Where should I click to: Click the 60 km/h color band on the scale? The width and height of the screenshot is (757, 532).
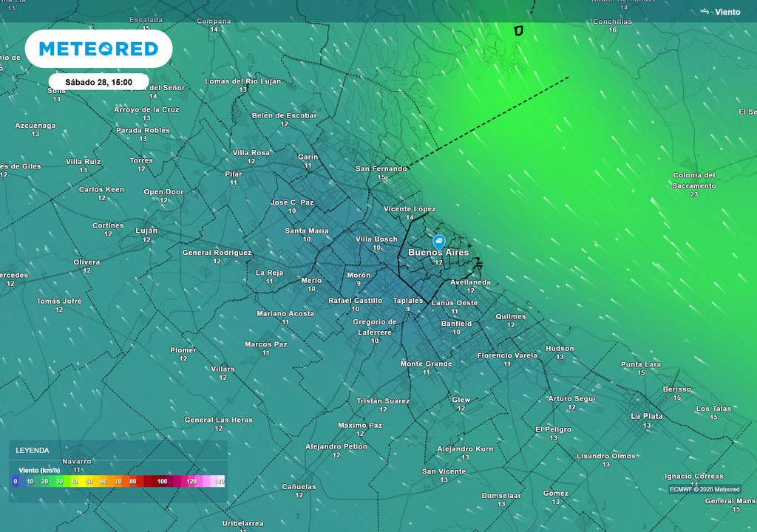point(103,481)
